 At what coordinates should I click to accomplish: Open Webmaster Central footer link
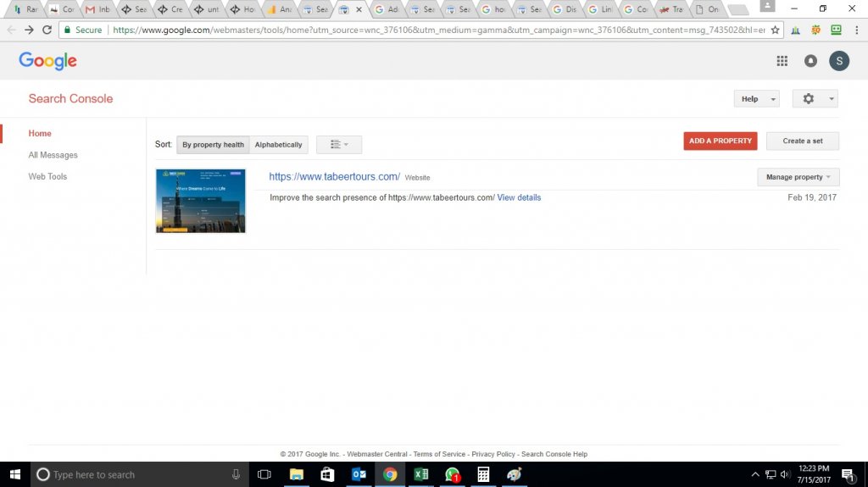pos(377,454)
